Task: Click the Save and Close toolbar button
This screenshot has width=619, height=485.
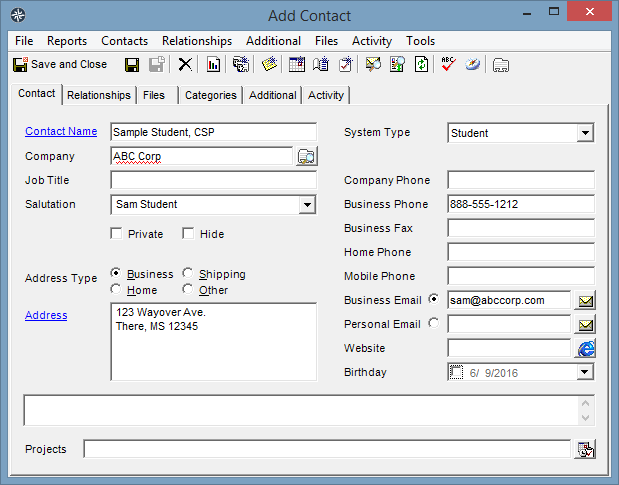Action: coord(60,64)
